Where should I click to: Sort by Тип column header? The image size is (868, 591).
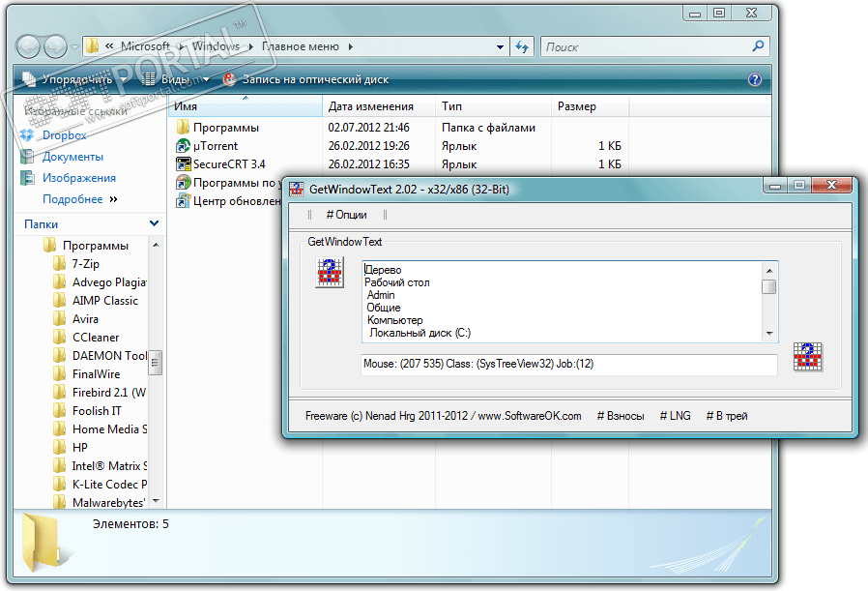pos(493,106)
